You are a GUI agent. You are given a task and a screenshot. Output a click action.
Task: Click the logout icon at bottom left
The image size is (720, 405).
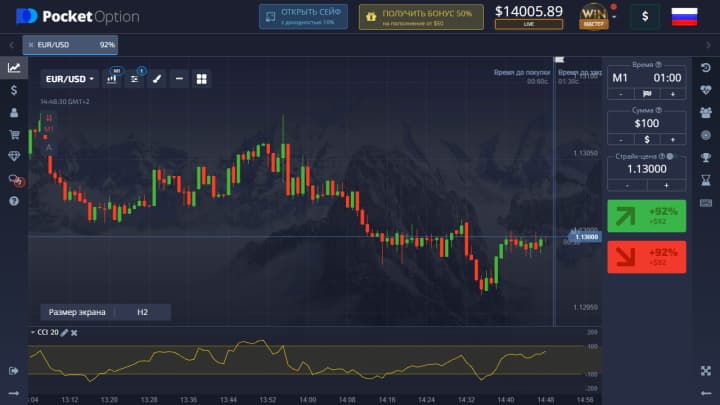click(x=14, y=371)
